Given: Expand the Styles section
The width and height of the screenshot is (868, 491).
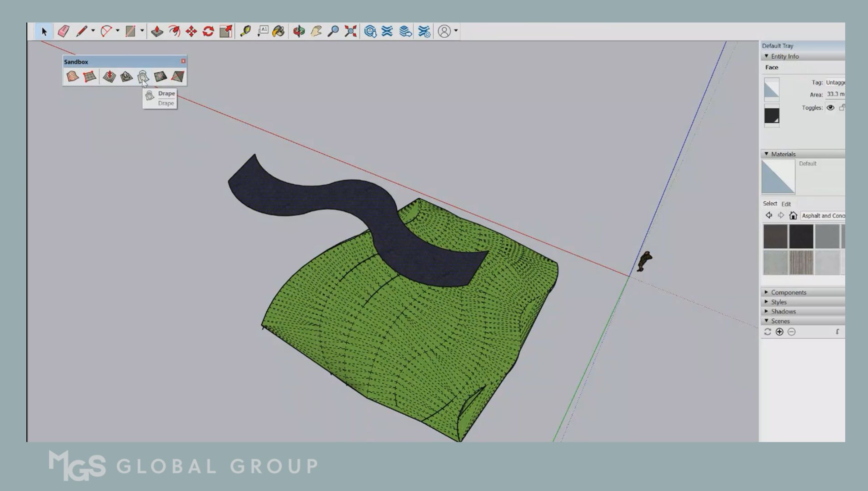Looking at the screenshot, I should (x=779, y=301).
